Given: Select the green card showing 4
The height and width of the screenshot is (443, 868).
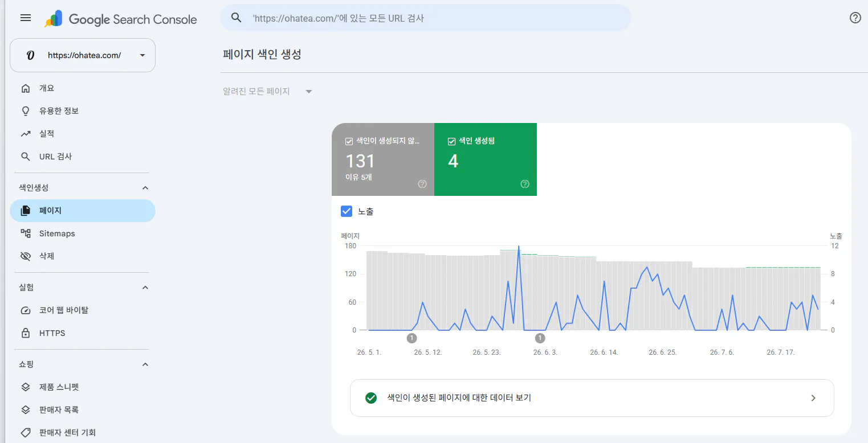Looking at the screenshot, I should click(x=486, y=159).
